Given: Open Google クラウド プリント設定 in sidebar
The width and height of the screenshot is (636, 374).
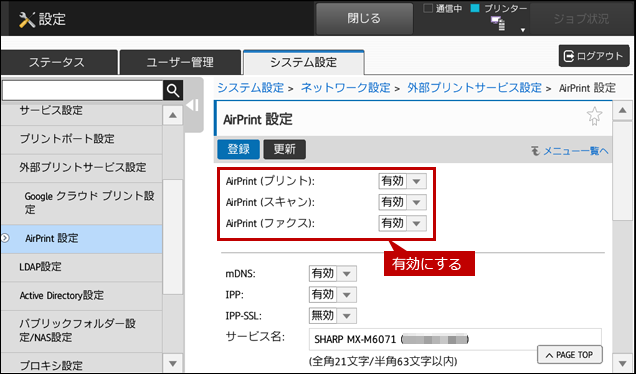Looking at the screenshot, I should (x=81, y=203).
